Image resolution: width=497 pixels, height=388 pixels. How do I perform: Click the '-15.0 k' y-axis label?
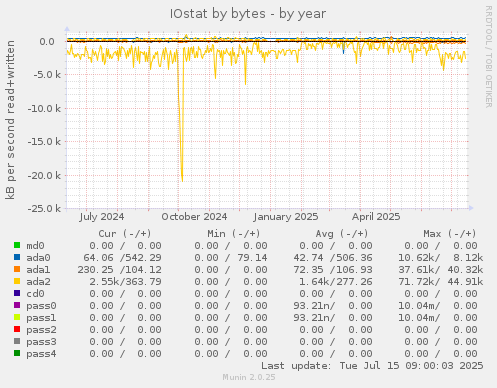pyautogui.click(x=44, y=142)
